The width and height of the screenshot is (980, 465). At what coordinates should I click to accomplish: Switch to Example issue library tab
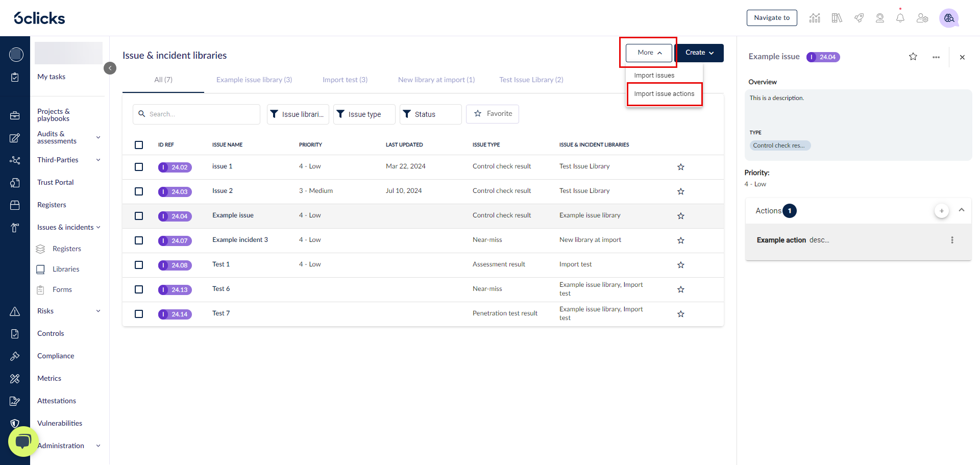[x=254, y=80]
